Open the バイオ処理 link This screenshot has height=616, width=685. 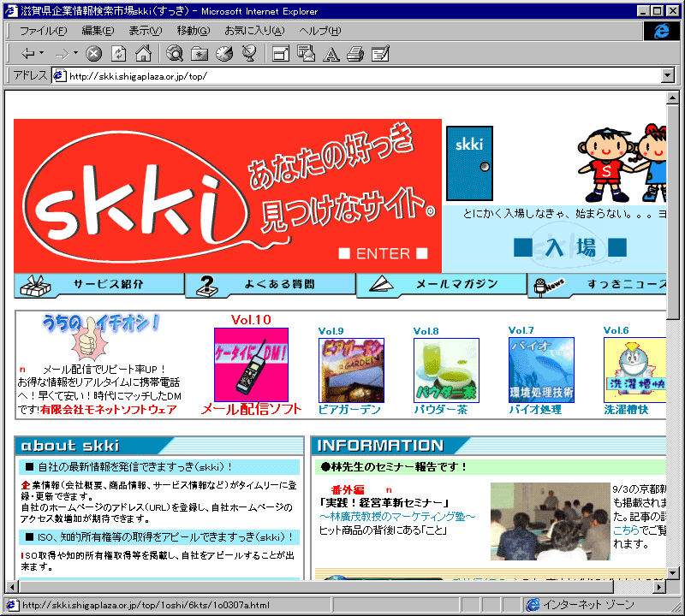point(535,410)
